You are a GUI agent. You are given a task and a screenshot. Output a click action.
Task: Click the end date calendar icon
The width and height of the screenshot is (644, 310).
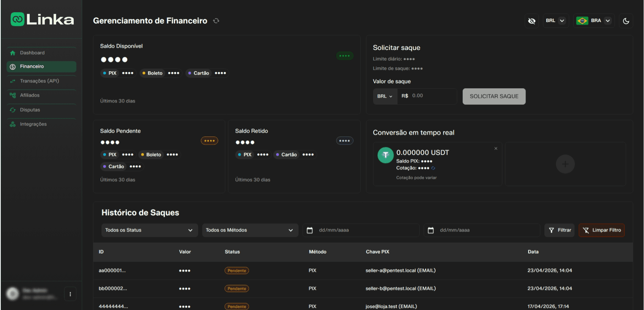pyautogui.click(x=430, y=230)
